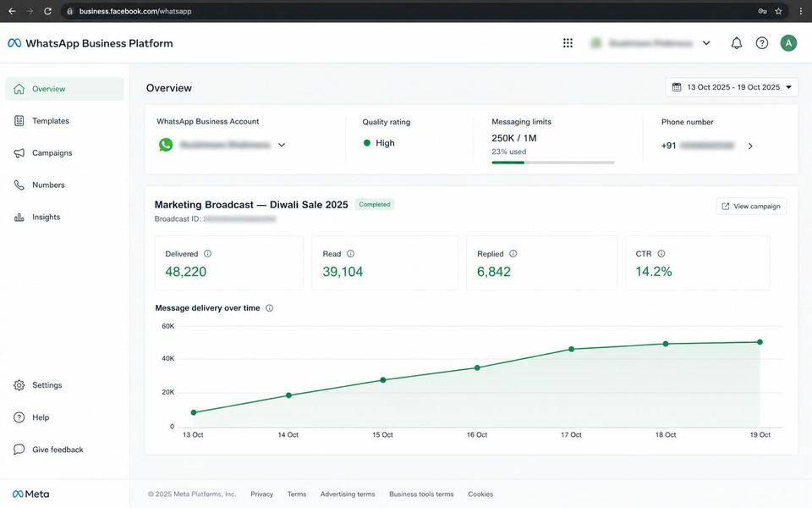Click the info icon next to Delivered

[x=208, y=253]
